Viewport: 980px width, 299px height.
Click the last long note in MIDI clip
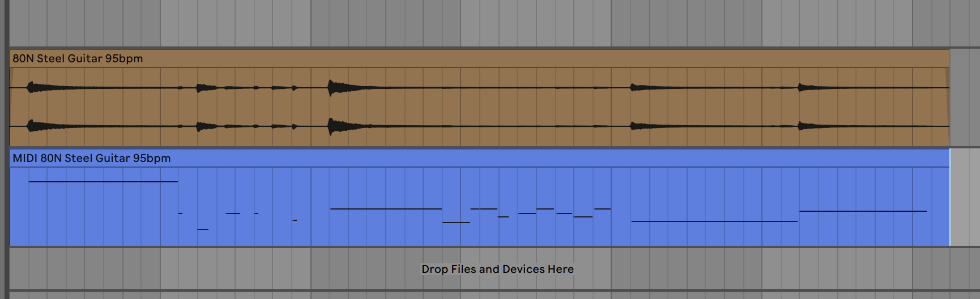pyautogui.click(x=862, y=211)
